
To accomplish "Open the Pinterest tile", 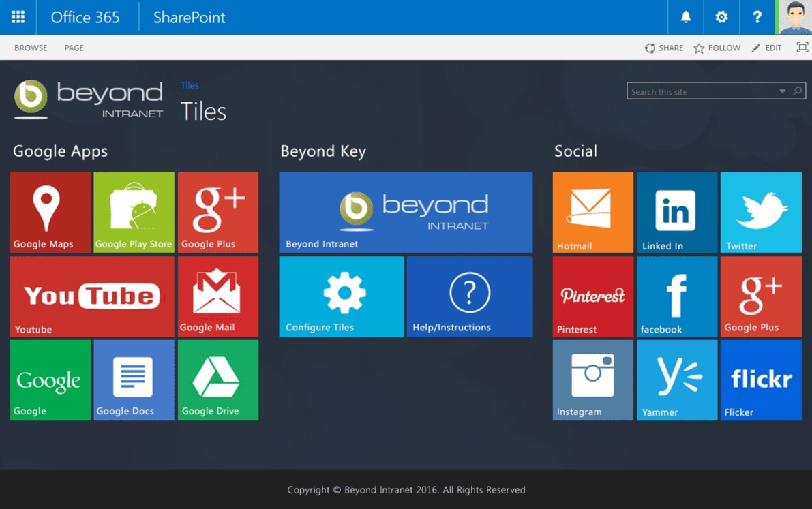I will coord(593,296).
